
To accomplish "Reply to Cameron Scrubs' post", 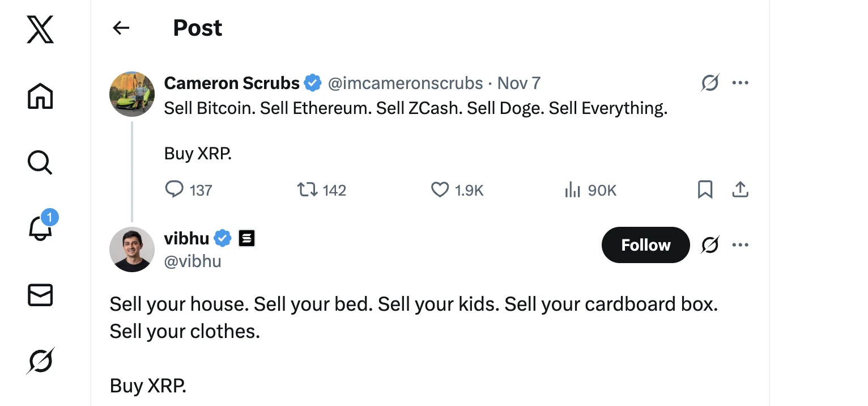I will coord(175,189).
